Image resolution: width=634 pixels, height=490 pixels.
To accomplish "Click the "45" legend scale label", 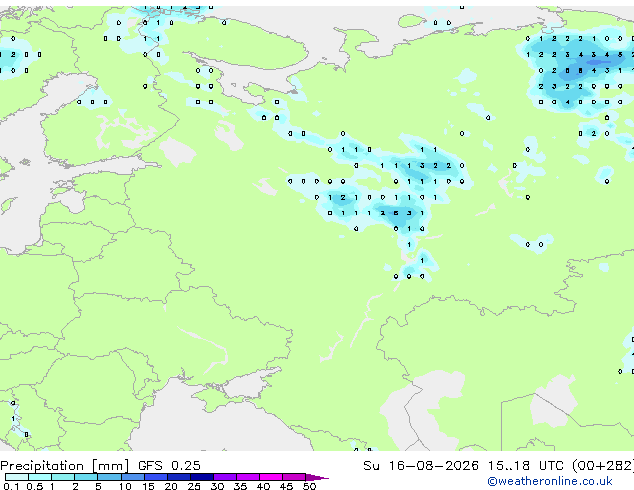I will 286,486.
